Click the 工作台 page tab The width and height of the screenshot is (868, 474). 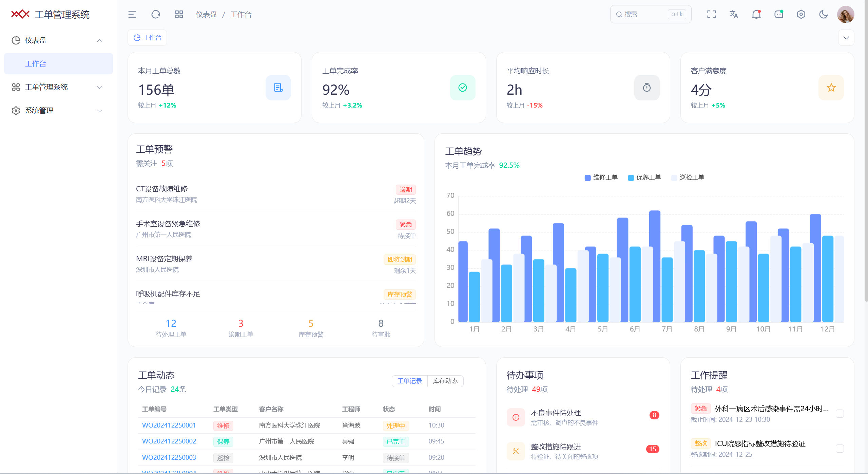(147, 38)
